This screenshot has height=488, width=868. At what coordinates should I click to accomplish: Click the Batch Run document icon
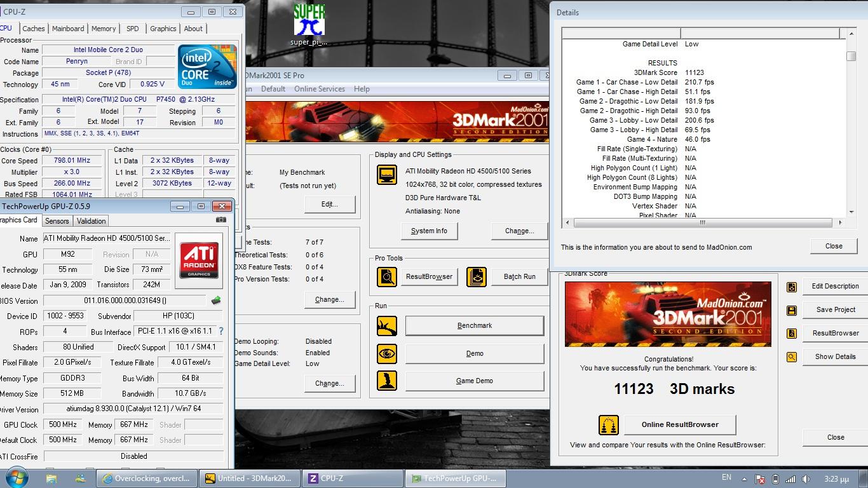[x=477, y=276]
